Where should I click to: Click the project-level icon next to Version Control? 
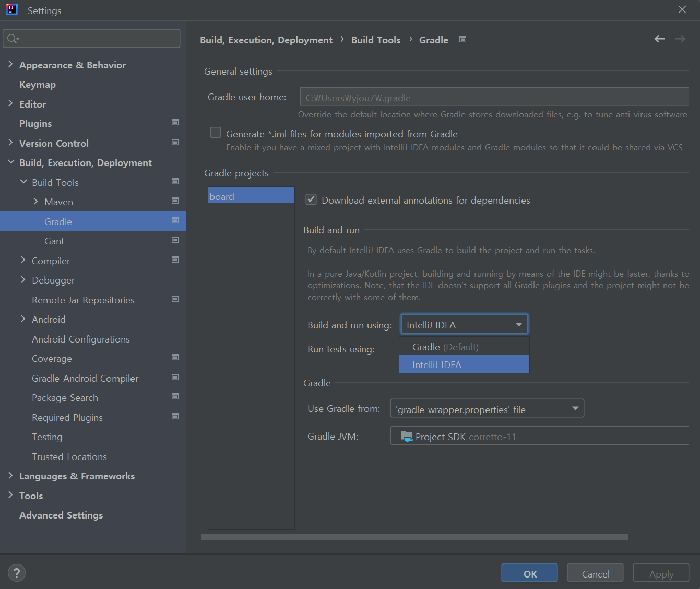tap(175, 142)
